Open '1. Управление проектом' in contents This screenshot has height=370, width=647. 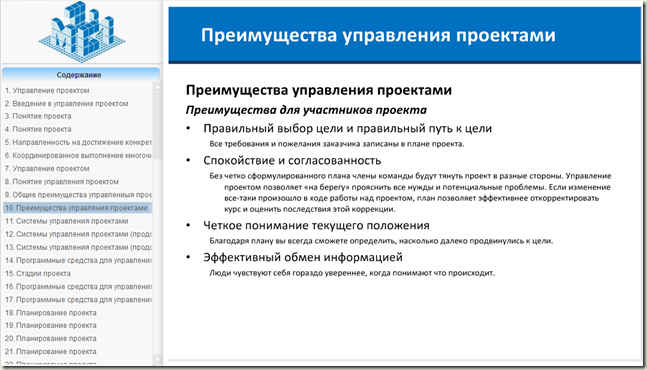tap(47, 90)
